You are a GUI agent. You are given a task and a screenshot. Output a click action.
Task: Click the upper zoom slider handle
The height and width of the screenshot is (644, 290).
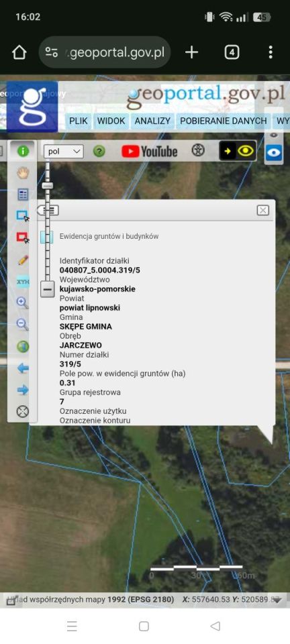coord(48,186)
